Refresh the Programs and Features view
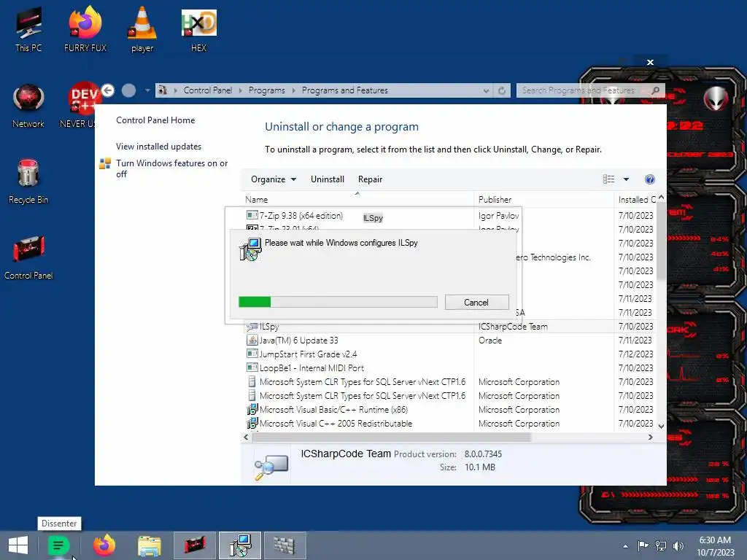The height and width of the screenshot is (560, 747). click(502, 90)
